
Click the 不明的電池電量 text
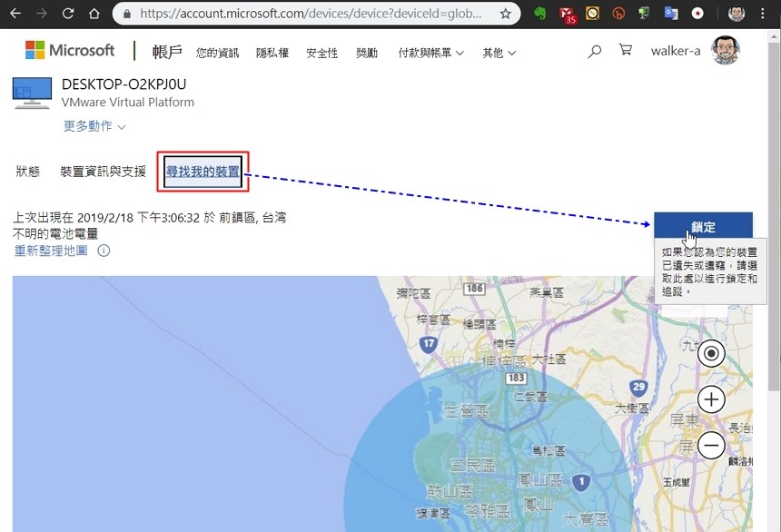pyautogui.click(x=55, y=233)
